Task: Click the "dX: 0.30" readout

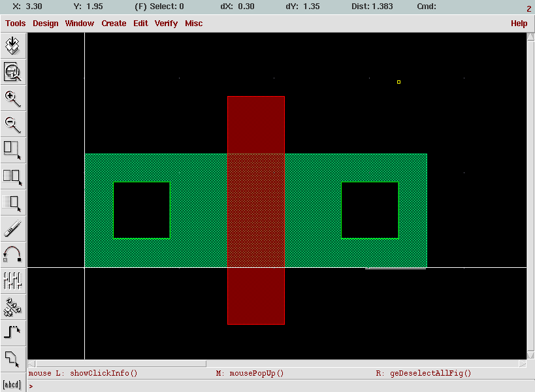Action: pyautogui.click(x=238, y=7)
